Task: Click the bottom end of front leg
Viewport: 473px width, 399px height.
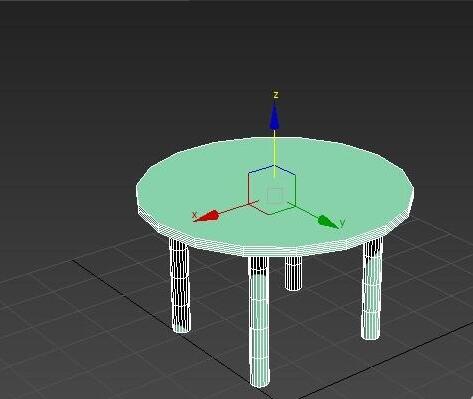Action: click(260, 383)
